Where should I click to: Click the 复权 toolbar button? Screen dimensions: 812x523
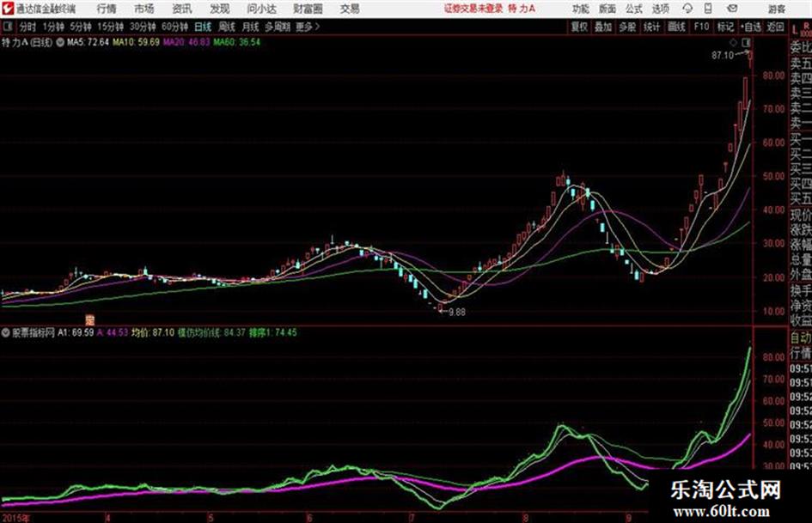point(579,27)
